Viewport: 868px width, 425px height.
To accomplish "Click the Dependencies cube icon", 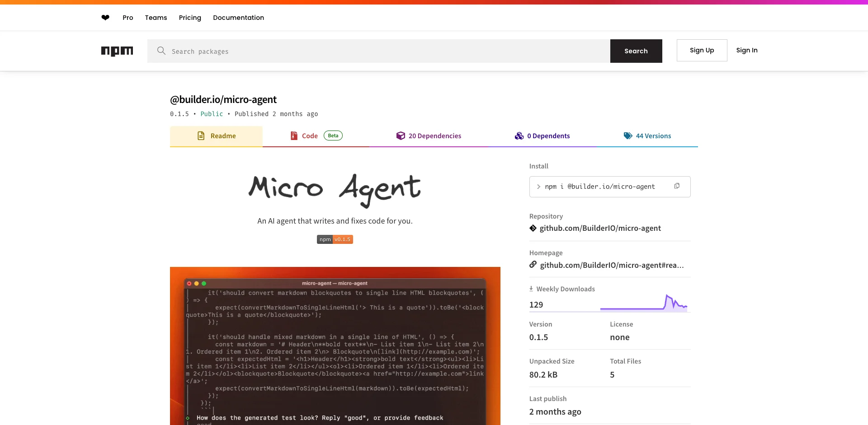I will click(401, 136).
